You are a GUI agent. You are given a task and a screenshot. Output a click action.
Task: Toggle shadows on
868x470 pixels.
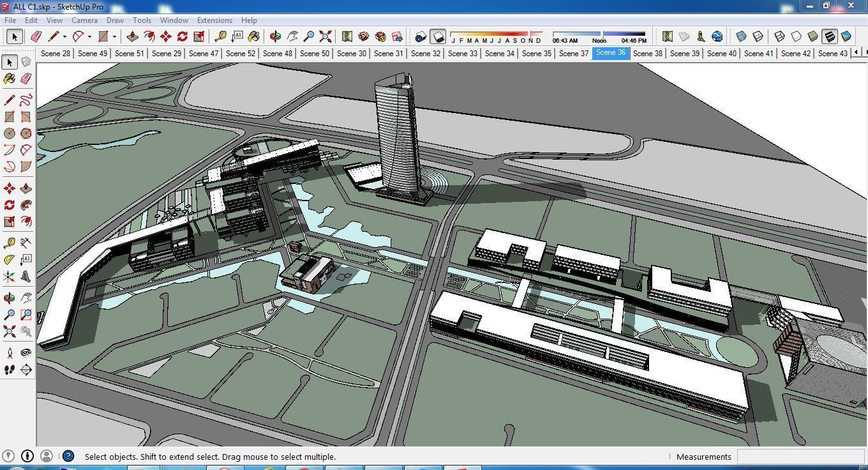tap(438, 36)
